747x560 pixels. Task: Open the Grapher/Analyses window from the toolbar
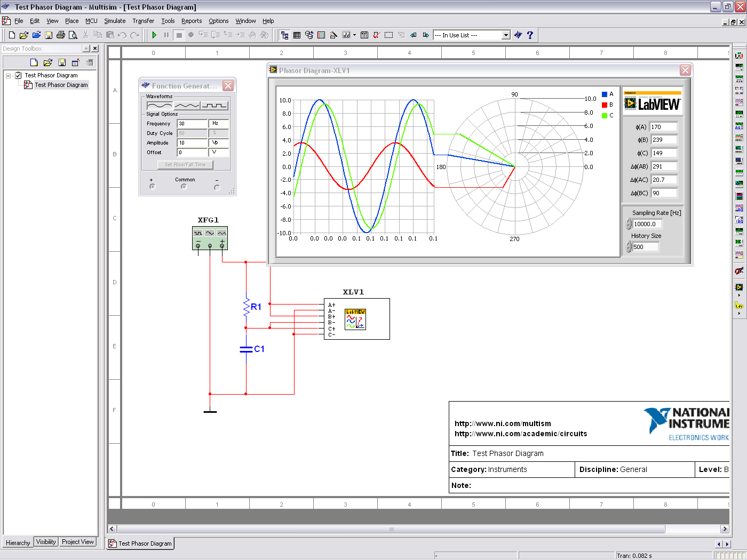346,35
